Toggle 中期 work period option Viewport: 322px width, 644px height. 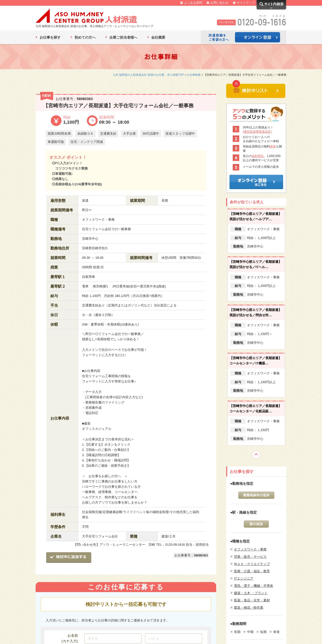[249, 632]
